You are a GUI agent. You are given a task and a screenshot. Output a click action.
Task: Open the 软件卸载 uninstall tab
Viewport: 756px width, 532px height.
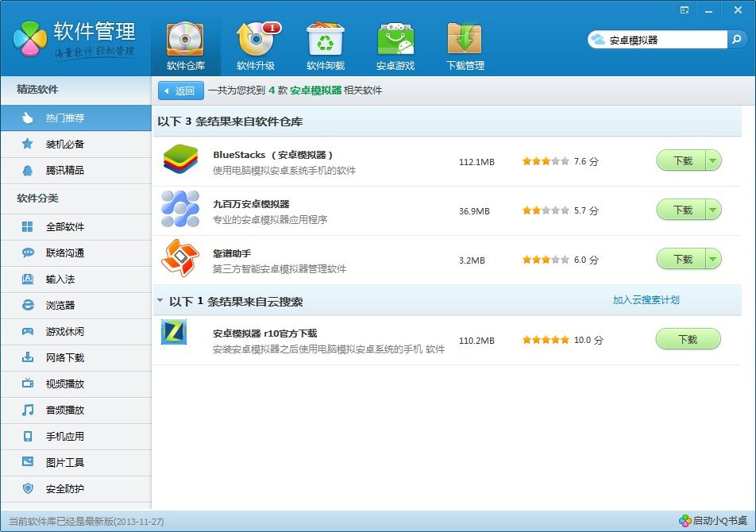point(326,47)
